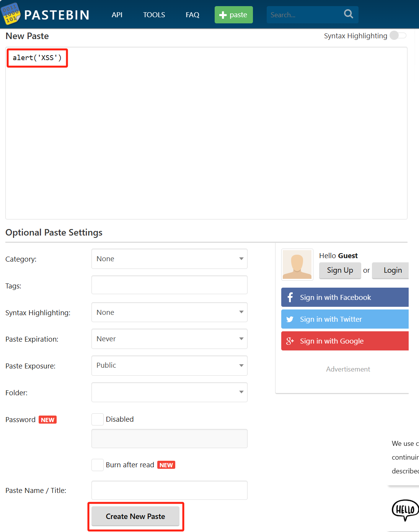
Task: Expand the Category dropdown
Action: 169,259
